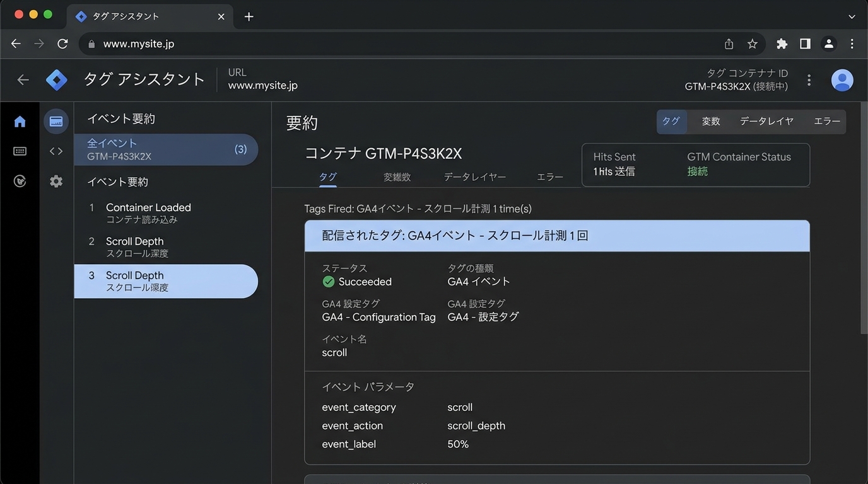Screen dimensions: 868x484
Task: Bookmark page with the star icon
Action: [x=752, y=43]
